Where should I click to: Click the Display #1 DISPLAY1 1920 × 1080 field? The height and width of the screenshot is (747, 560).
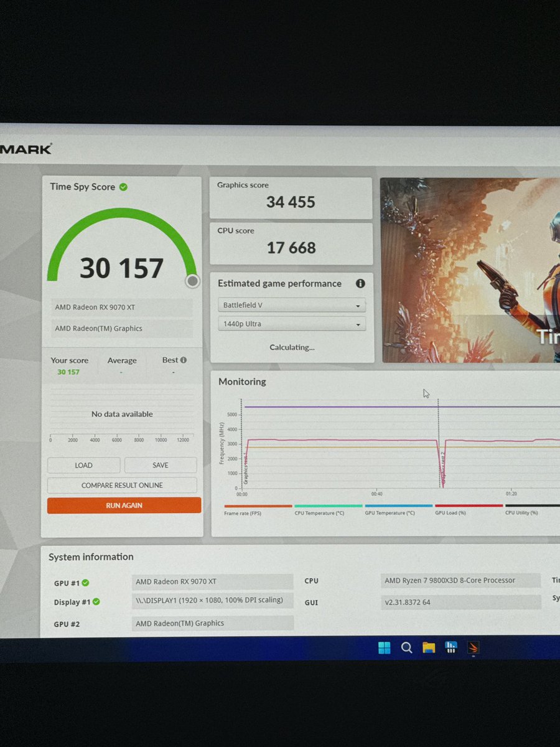click(x=212, y=600)
